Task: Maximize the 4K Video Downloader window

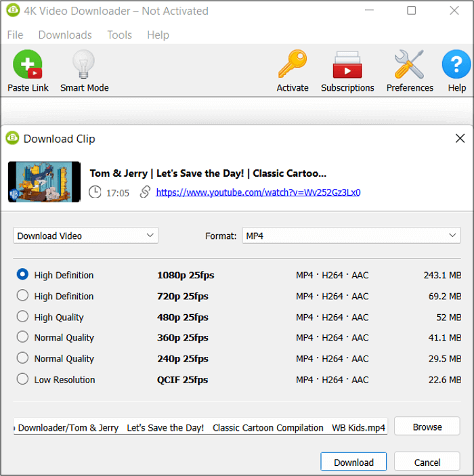Action: pos(411,10)
